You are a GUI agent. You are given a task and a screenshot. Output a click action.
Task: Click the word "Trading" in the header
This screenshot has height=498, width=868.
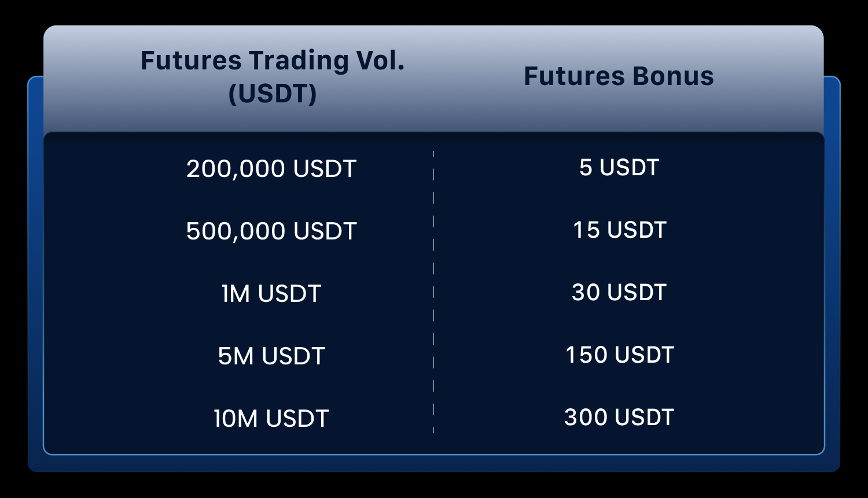(297, 61)
